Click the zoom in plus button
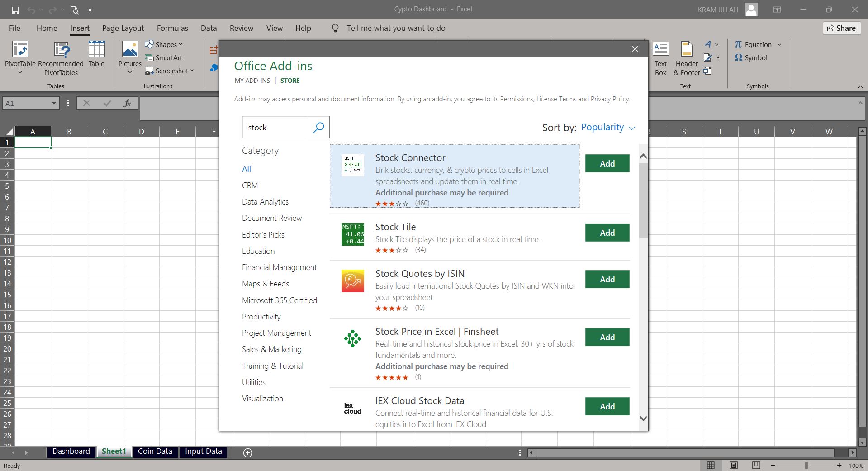 (x=839, y=466)
